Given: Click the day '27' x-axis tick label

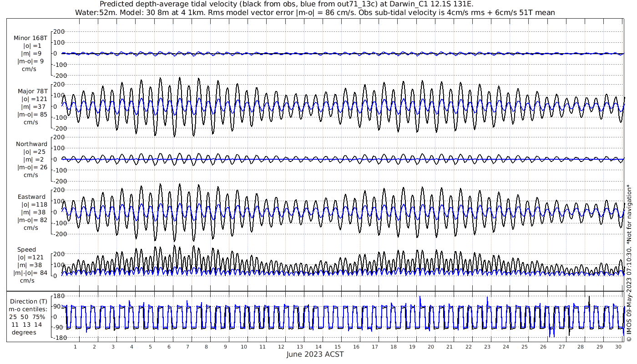Looking at the screenshot, I should (x=562, y=347).
